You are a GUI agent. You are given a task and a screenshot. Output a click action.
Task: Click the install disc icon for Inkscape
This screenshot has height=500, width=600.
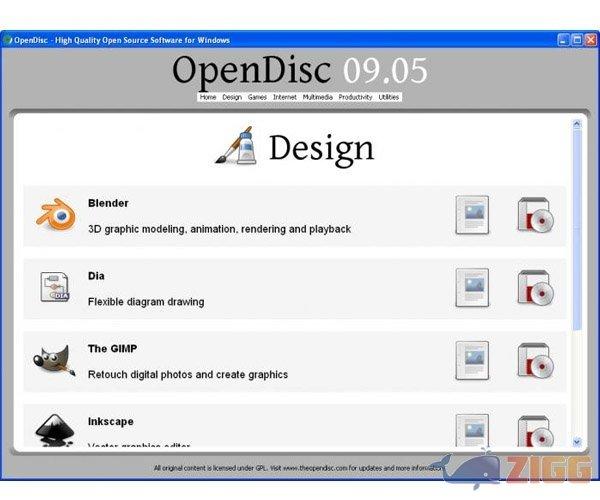(535, 430)
